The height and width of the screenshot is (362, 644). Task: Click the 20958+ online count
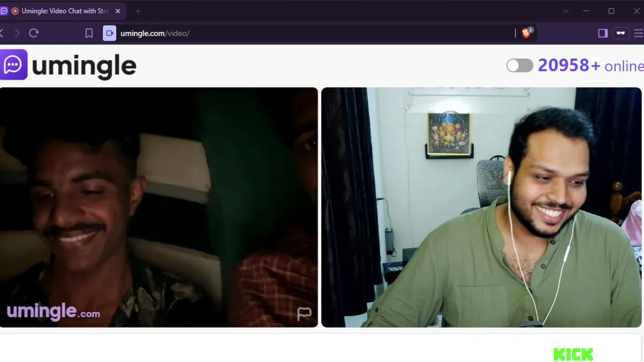591,65
